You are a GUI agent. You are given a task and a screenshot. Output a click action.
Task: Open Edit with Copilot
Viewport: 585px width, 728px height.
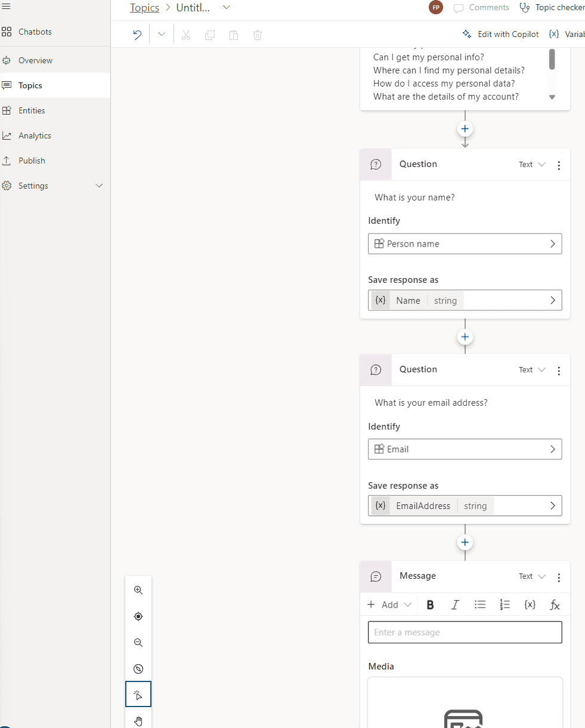(x=501, y=34)
